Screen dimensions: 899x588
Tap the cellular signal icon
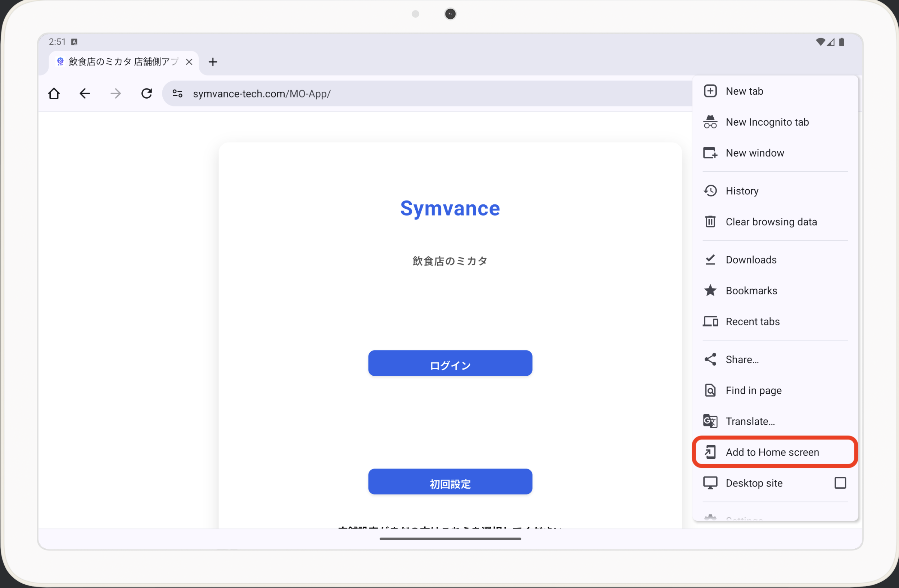pyautogui.click(x=831, y=42)
